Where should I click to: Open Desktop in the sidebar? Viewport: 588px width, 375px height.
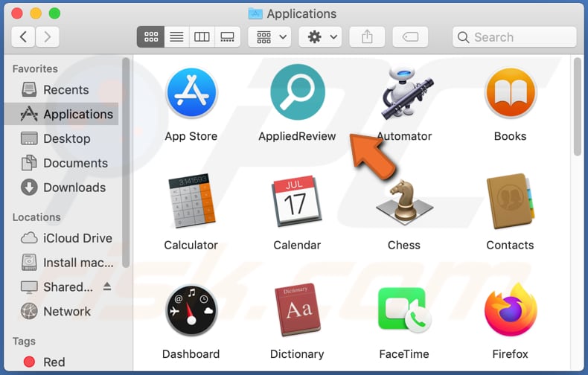(62, 138)
